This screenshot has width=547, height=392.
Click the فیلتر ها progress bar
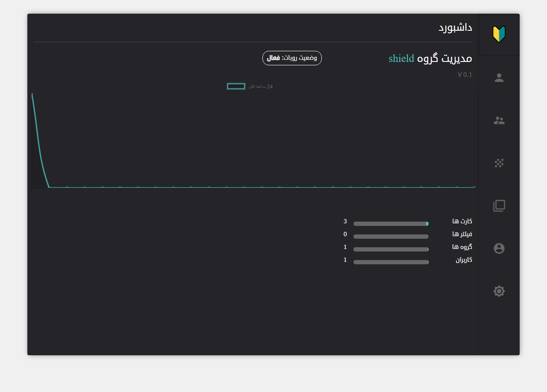click(391, 237)
